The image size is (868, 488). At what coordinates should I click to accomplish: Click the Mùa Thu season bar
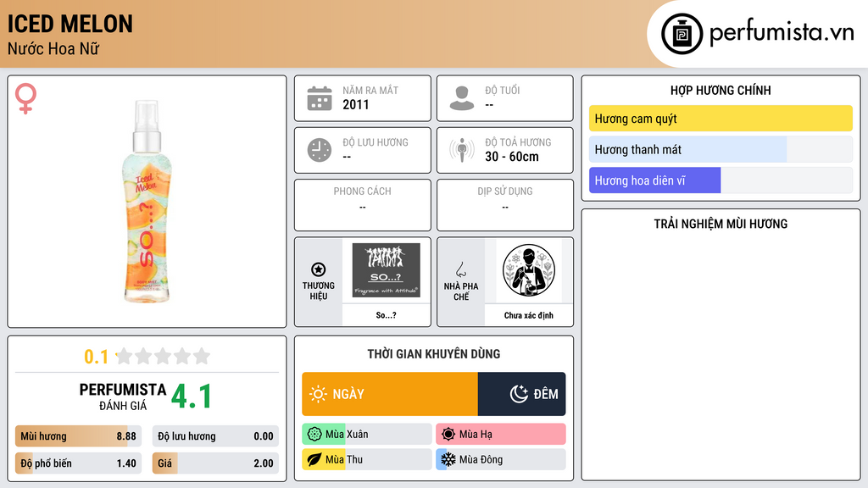click(x=366, y=459)
